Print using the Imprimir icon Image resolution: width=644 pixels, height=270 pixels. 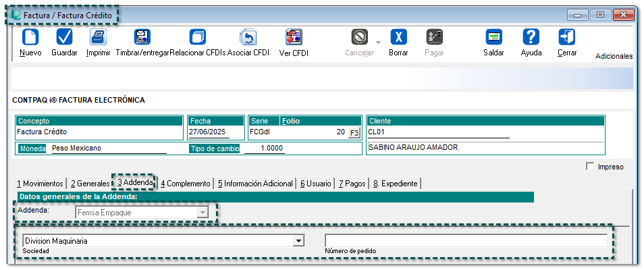click(x=98, y=37)
